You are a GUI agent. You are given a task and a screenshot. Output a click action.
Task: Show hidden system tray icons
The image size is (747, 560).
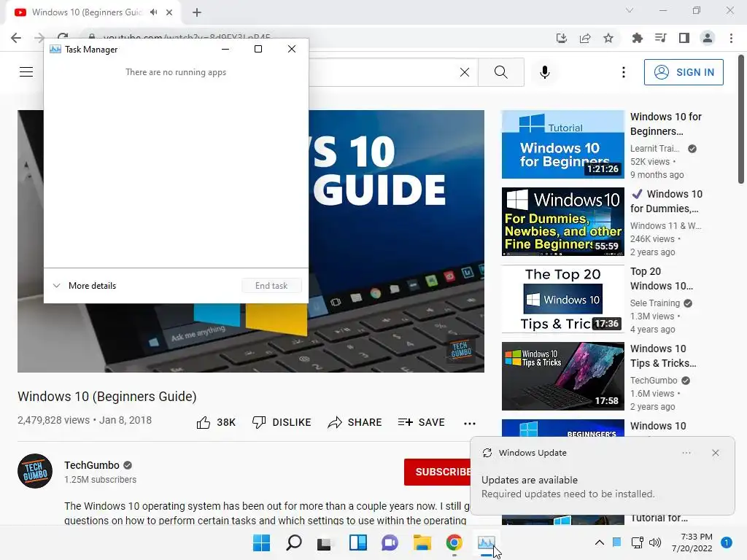point(600,542)
